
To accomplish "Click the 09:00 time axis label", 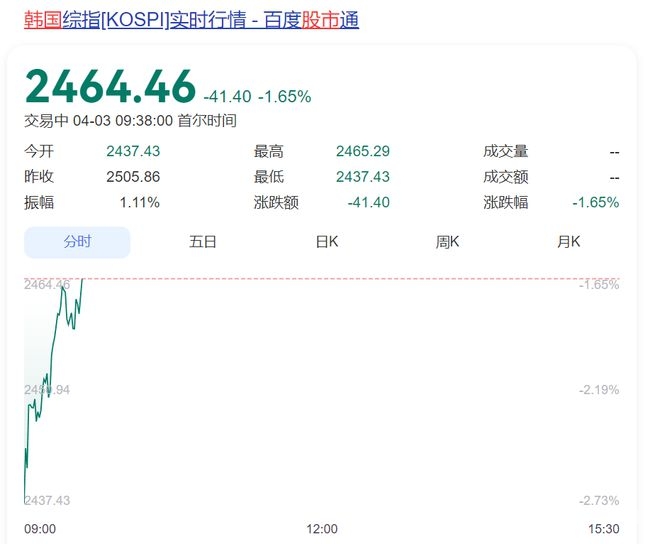I will click(x=40, y=529).
